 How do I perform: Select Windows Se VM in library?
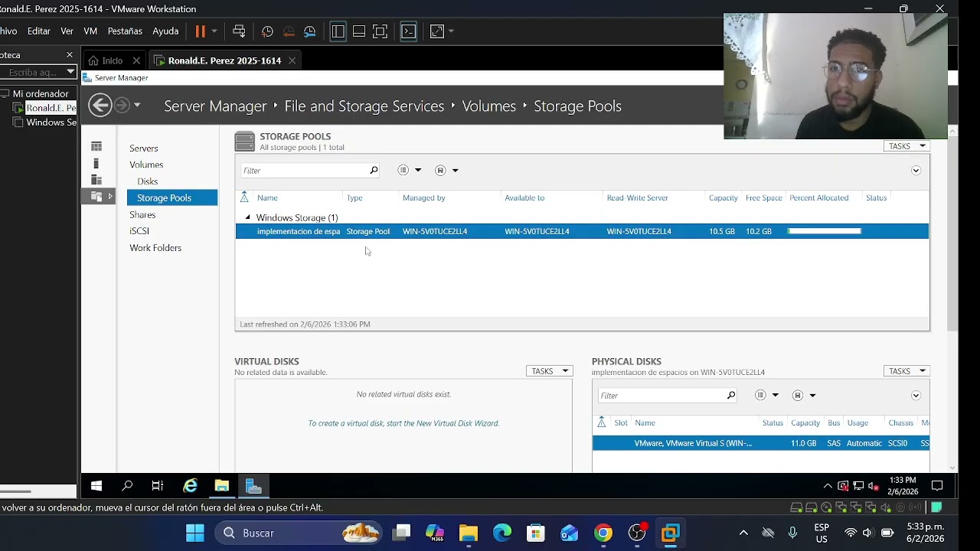point(46,122)
